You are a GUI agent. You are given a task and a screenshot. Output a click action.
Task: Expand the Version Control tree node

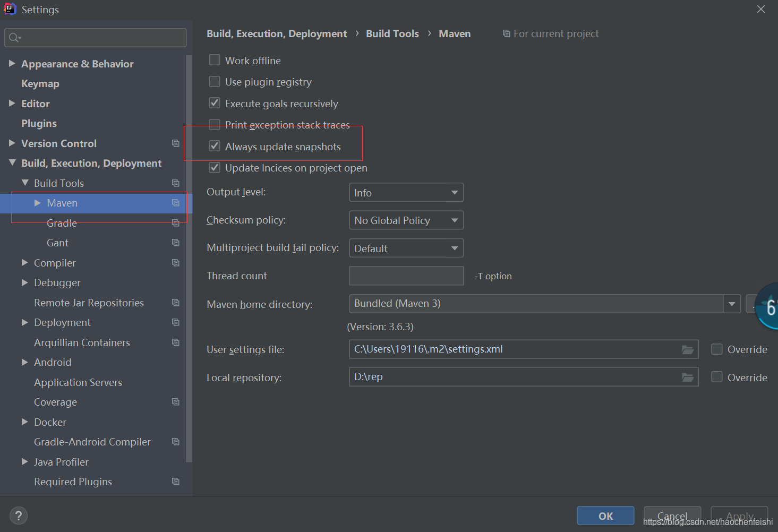click(12, 143)
